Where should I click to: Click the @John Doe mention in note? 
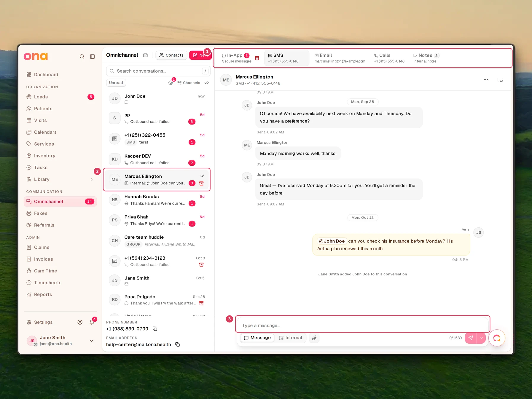332,241
